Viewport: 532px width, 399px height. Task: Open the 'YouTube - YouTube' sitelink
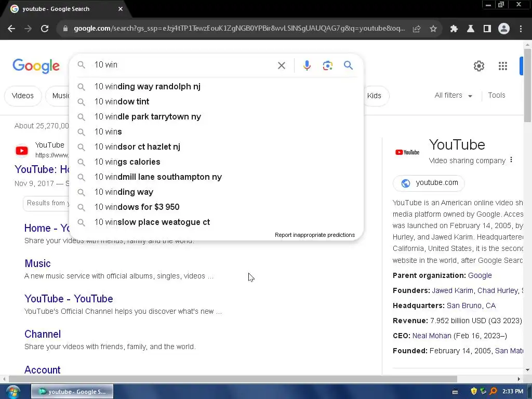[x=69, y=299]
